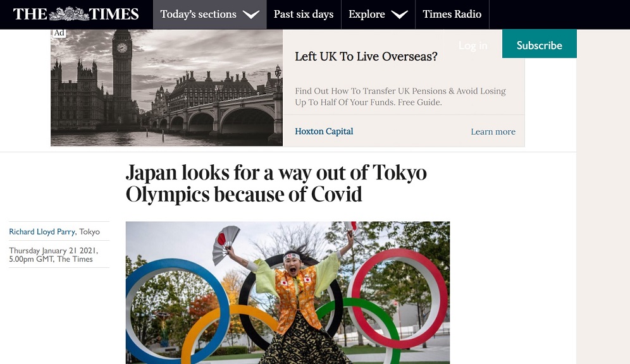Viewport: 630px width, 364px height.
Task: Open the Today's sections menu
Action: click(x=210, y=15)
